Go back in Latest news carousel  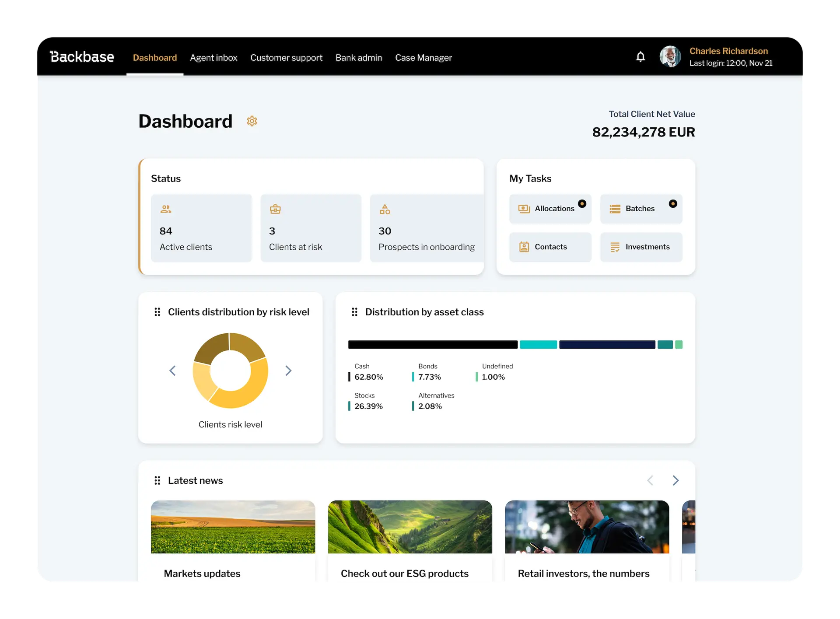coord(650,480)
